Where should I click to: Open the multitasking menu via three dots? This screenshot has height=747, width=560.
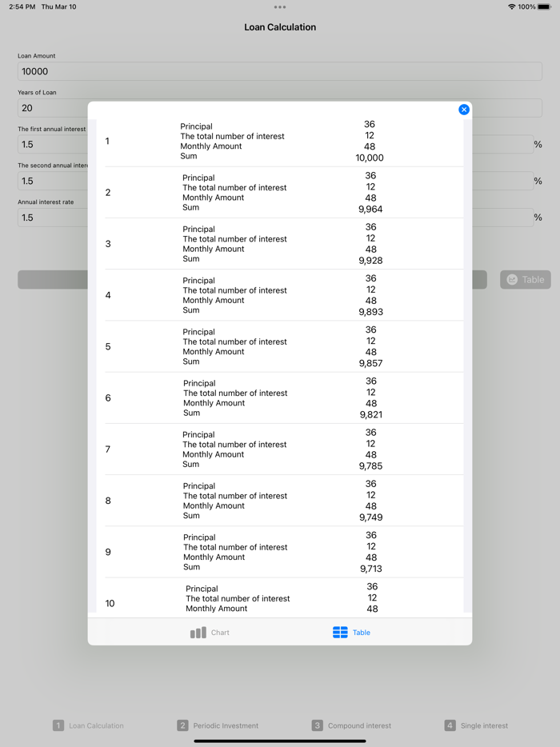[280, 7]
